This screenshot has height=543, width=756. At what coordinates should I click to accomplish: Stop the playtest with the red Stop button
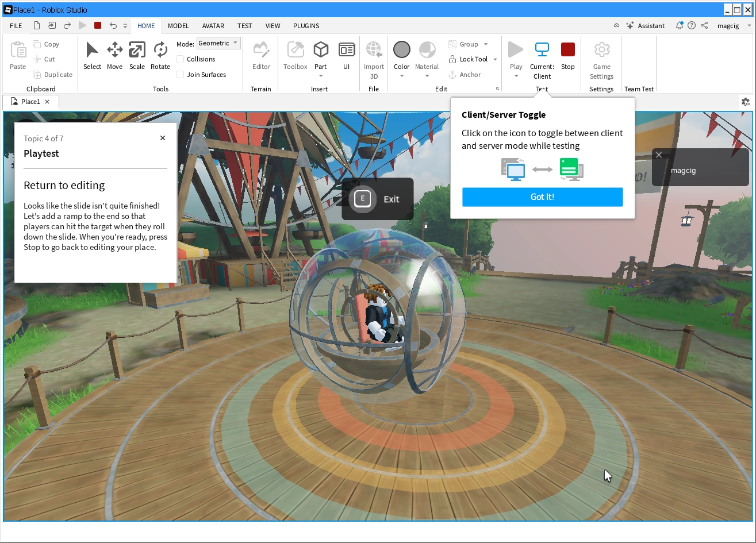tap(568, 56)
